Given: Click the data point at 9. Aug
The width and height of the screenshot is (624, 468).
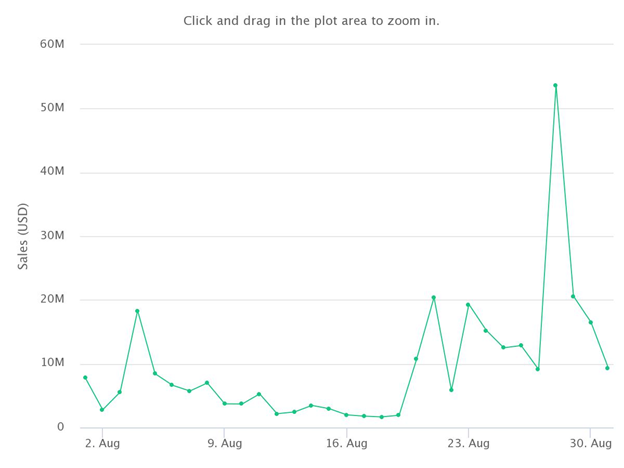Looking at the screenshot, I should click(224, 404).
